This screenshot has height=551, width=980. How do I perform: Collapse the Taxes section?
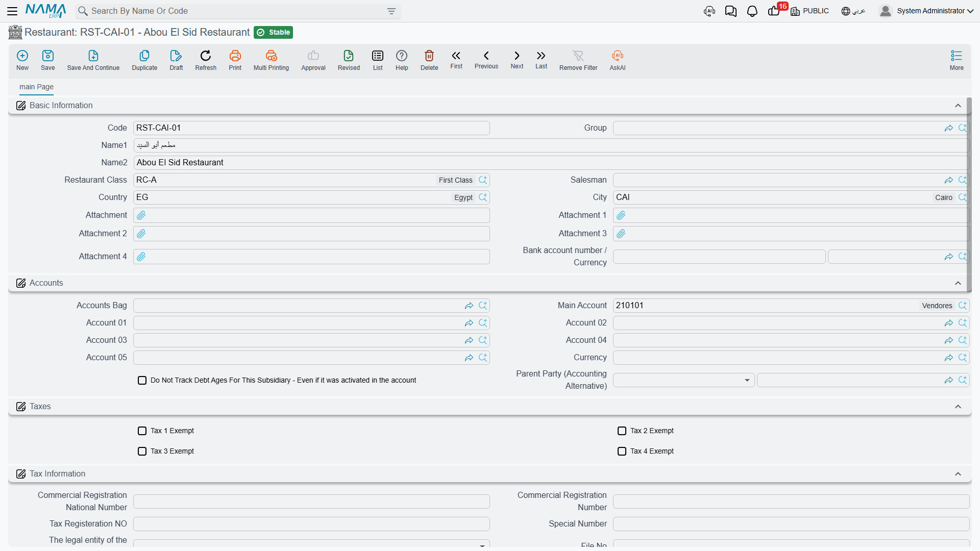coord(958,407)
